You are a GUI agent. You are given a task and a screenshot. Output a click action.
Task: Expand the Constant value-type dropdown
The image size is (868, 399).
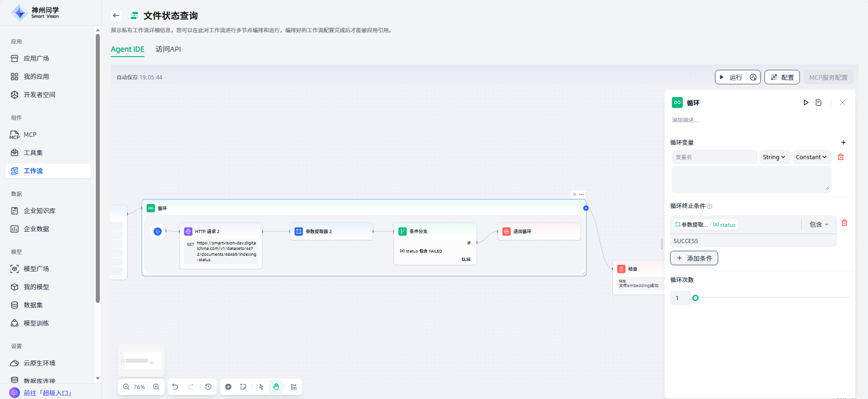tap(811, 157)
